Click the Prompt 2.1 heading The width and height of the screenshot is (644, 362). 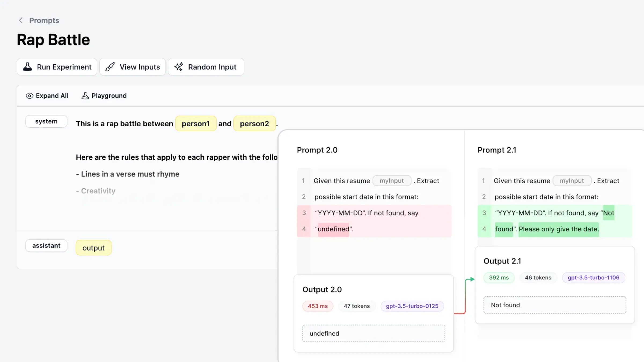(x=497, y=150)
